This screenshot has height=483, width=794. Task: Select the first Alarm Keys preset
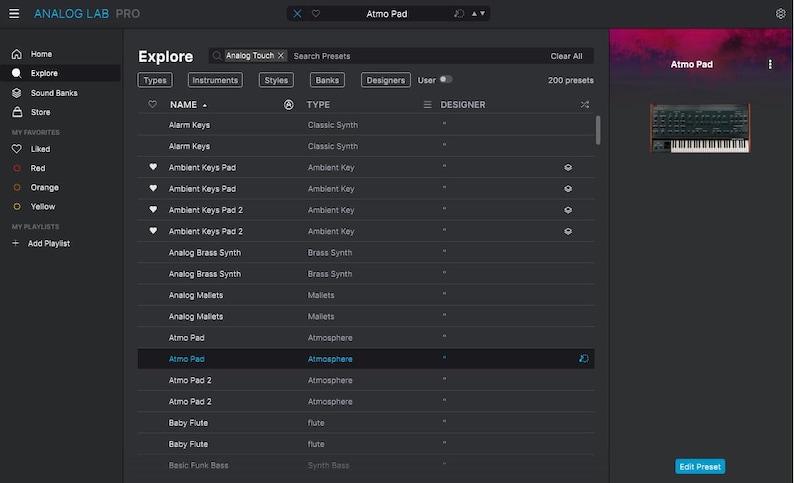point(366,125)
